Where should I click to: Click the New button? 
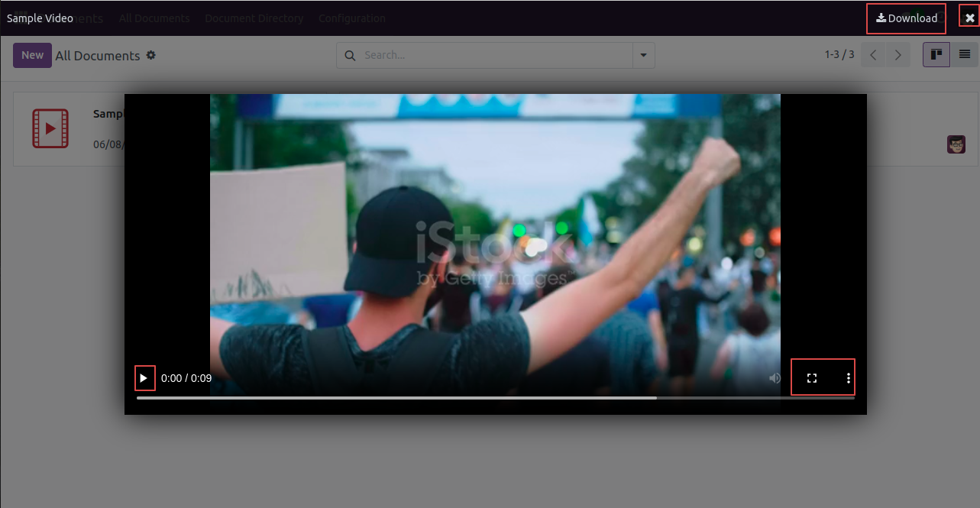pos(32,55)
